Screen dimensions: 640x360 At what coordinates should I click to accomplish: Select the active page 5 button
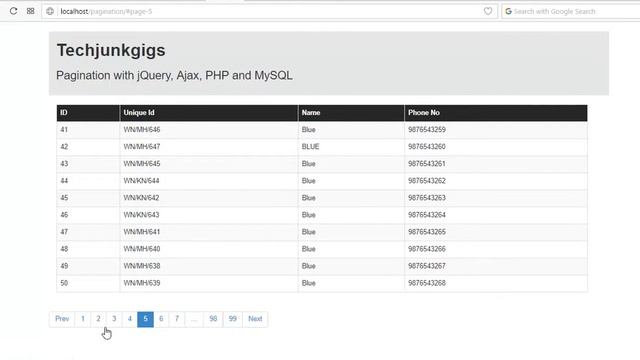pos(145,319)
